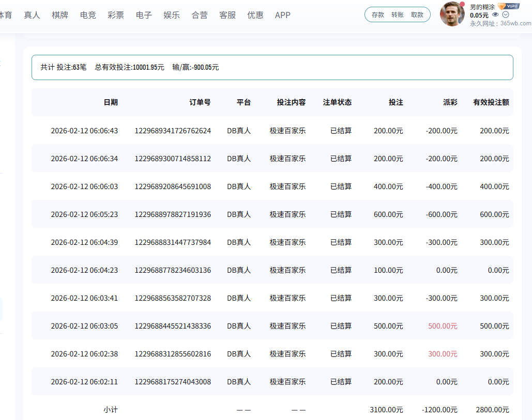This screenshot has height=420, width=532.
Task: Open the 优惠 promotions page
Action: click(x=255, y=15)
